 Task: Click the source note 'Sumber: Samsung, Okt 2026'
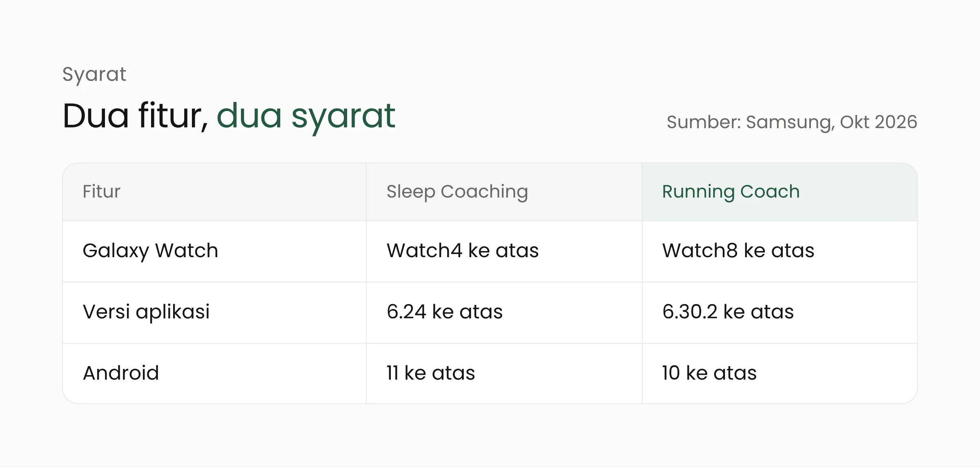coord(792,122)
